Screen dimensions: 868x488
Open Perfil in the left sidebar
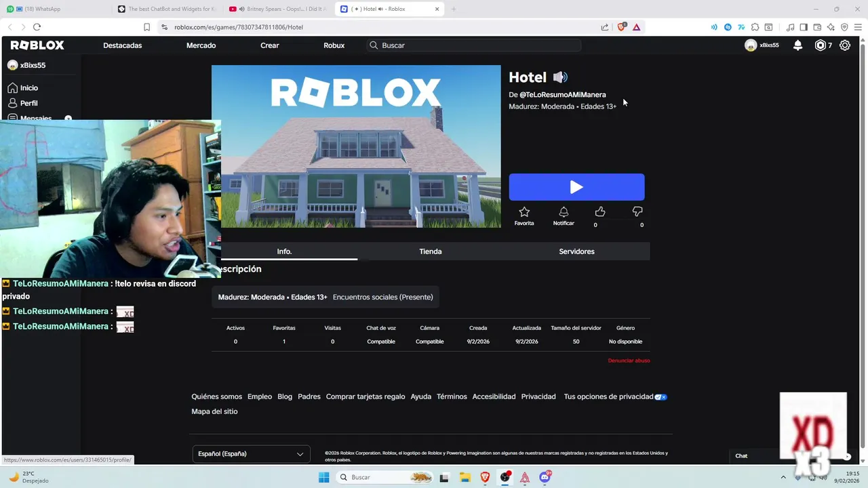point(28,103)
